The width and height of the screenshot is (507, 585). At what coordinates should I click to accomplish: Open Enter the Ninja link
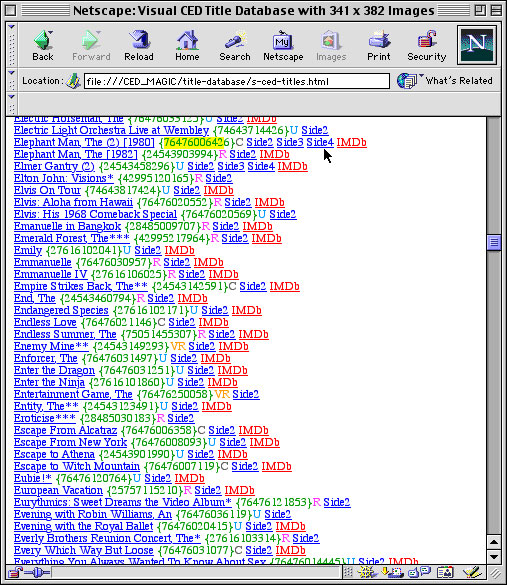[x=49, y=382]
